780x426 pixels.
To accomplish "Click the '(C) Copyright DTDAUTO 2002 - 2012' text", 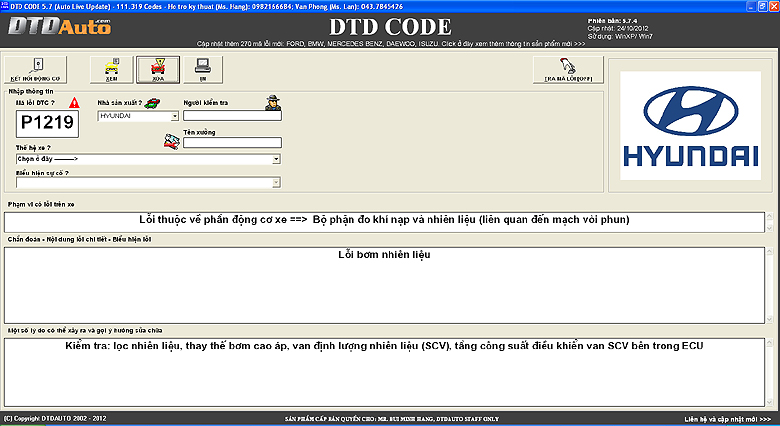I will [x=55, y=419].
